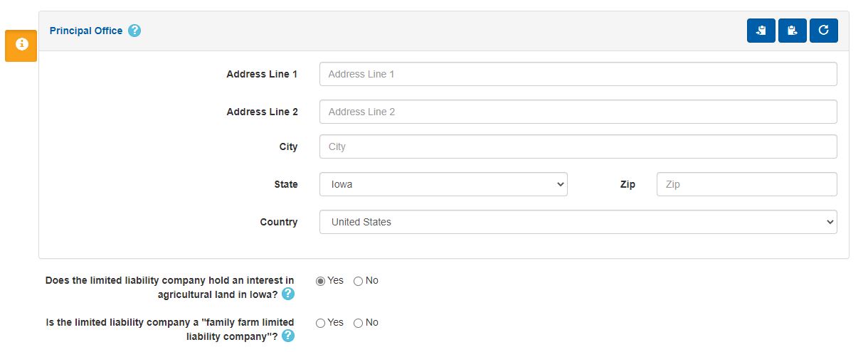Select No for agricultural land interest
This screenshot has height=352, width=868.
(359, 281)
